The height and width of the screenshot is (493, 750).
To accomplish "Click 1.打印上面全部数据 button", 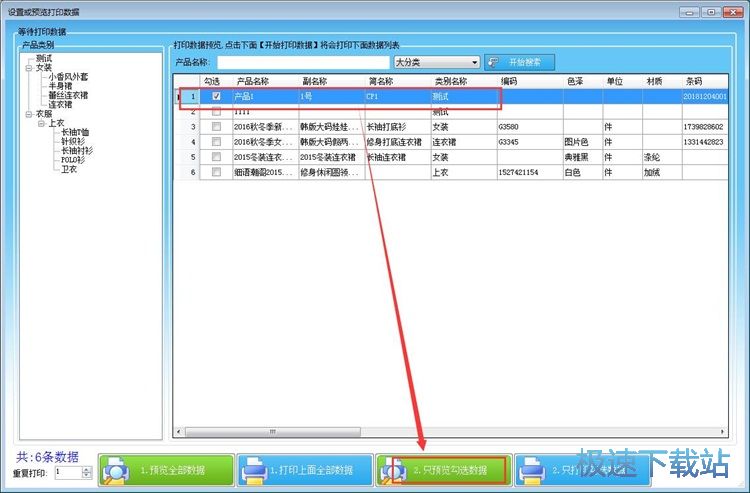I will (305, 470).
